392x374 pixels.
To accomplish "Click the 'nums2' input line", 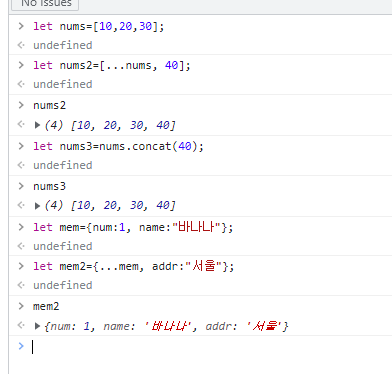I will (49, 105).
